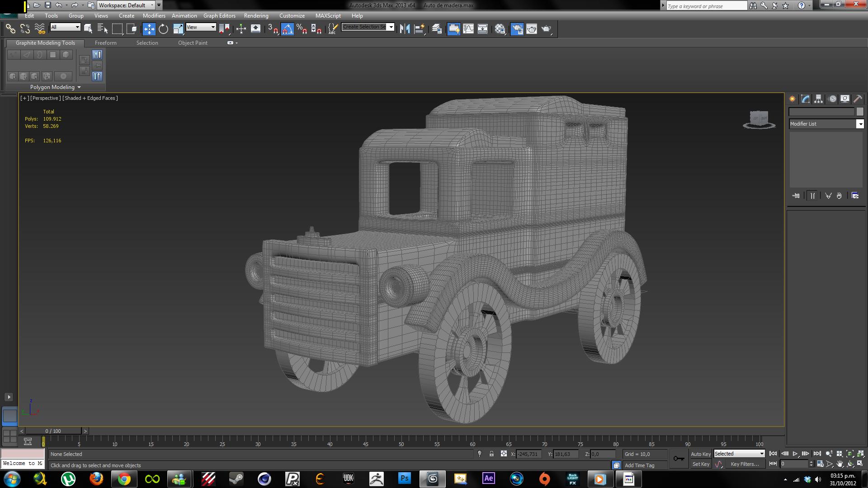Toggle the Selection Lock padlock

coord(491,454)
